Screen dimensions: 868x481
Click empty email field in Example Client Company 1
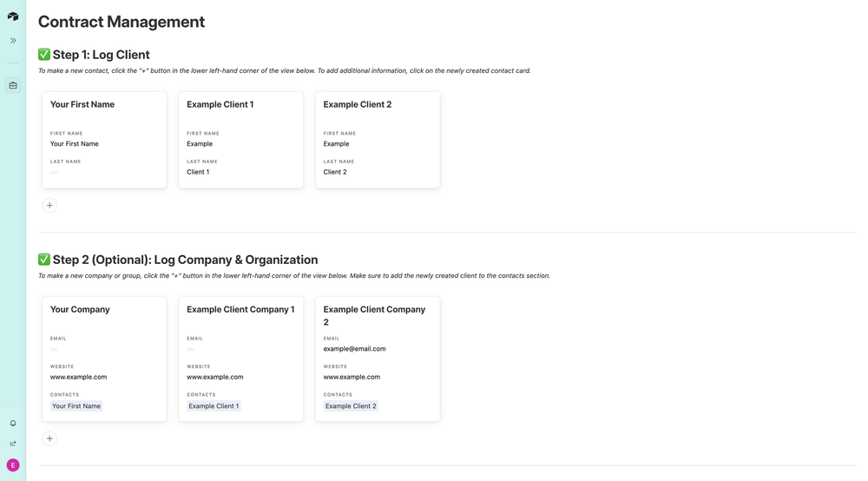click(190, 350)
